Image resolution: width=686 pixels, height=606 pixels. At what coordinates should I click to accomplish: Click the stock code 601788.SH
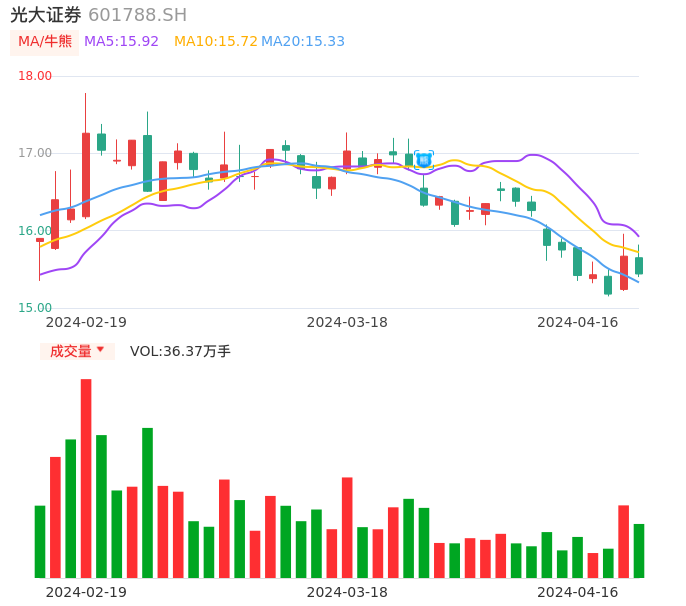coord(137,15)
